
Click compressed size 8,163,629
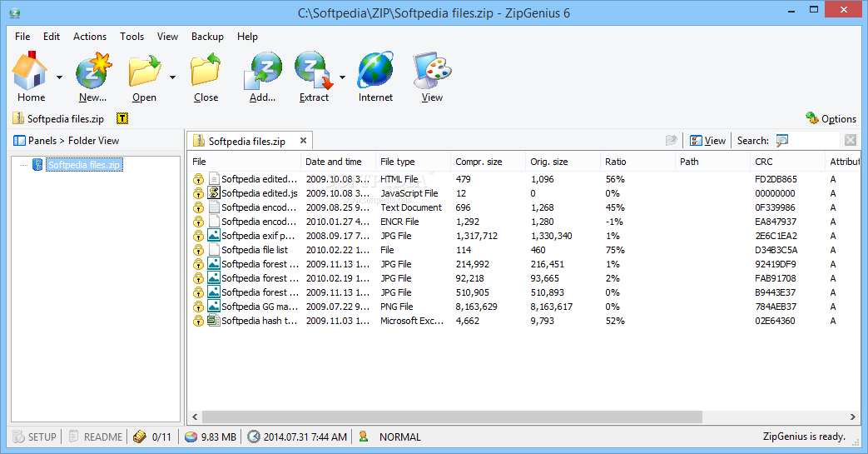pos(477,307)
